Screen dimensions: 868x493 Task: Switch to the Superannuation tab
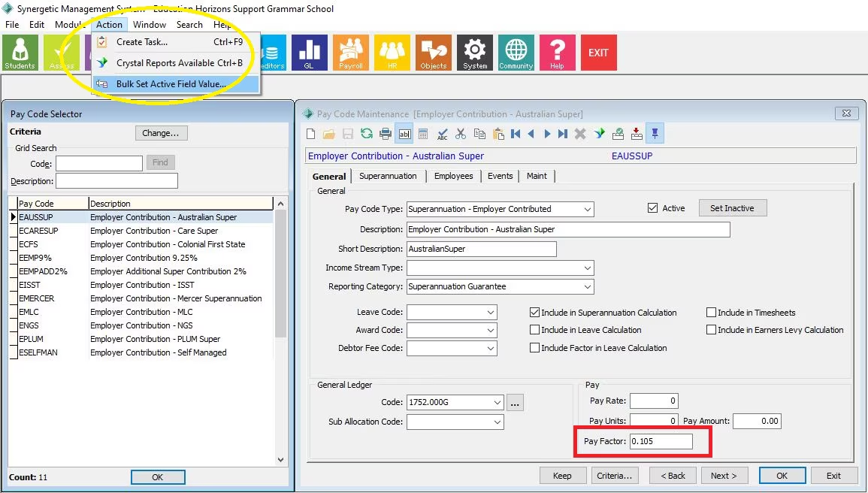click(x=389, y=176)
